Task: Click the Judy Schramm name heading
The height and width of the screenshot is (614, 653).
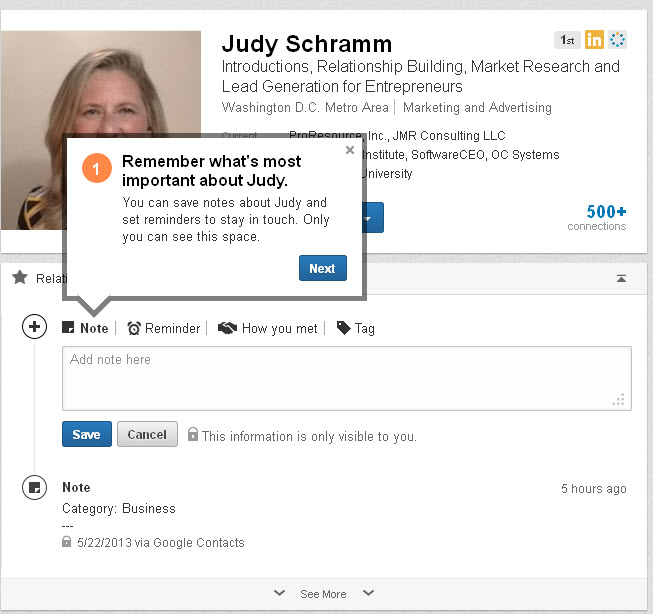Action: (307, 44)
